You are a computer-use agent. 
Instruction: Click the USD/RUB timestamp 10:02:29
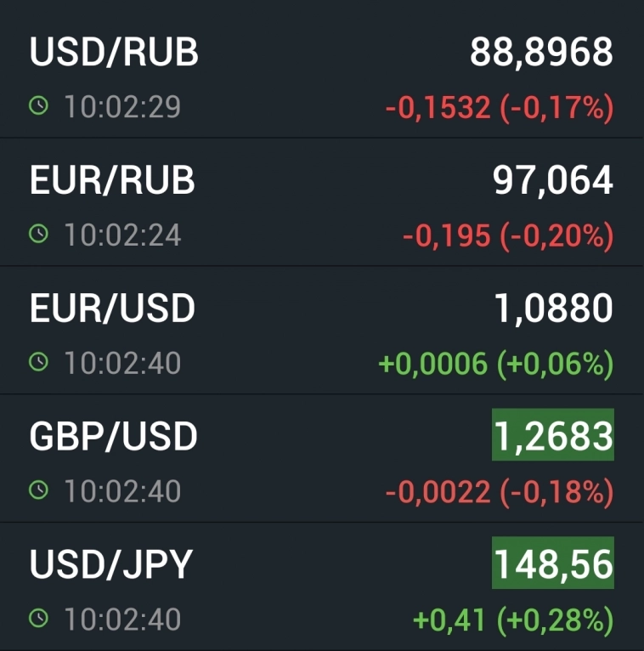(122, 107)
